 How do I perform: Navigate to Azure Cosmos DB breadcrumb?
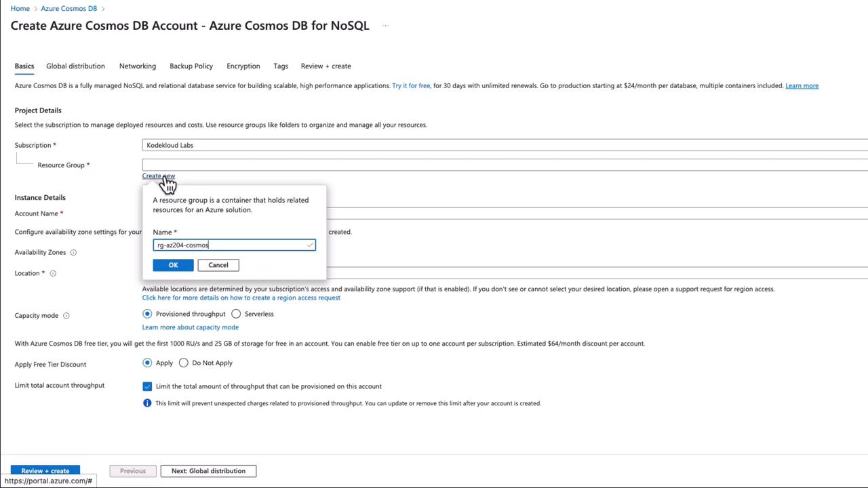point(68,9)
